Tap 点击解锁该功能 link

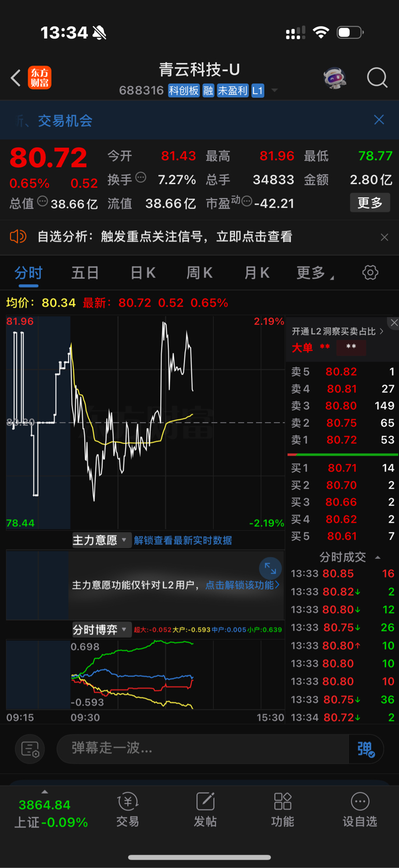click(x=242, y=585)
